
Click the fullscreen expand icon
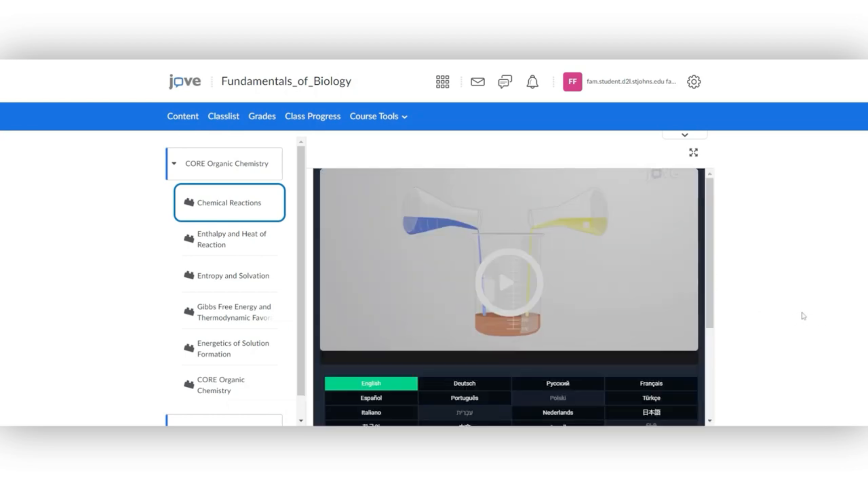693,153
